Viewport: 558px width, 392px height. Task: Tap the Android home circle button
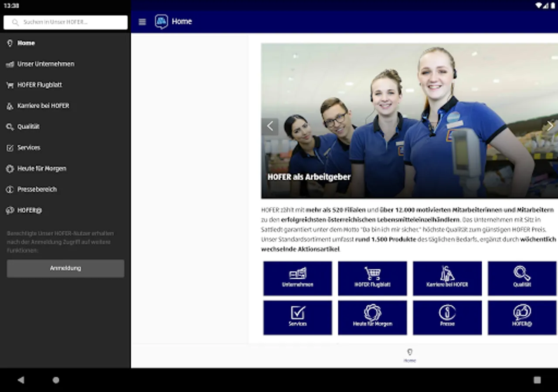(x=56, y=380)
